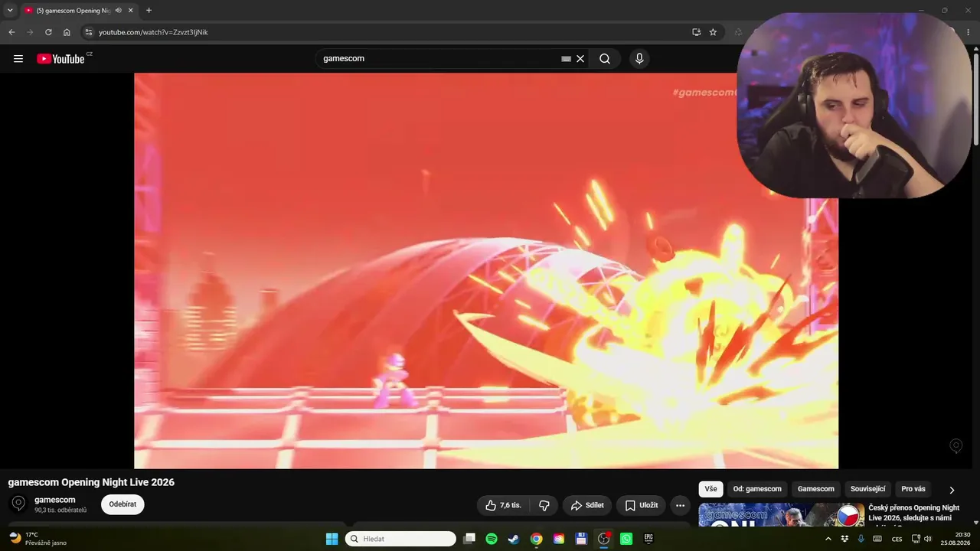This screenshot has height=551, width=980.
Task: Open thumbnail of Český přenos video
Action: pos(782,514)
